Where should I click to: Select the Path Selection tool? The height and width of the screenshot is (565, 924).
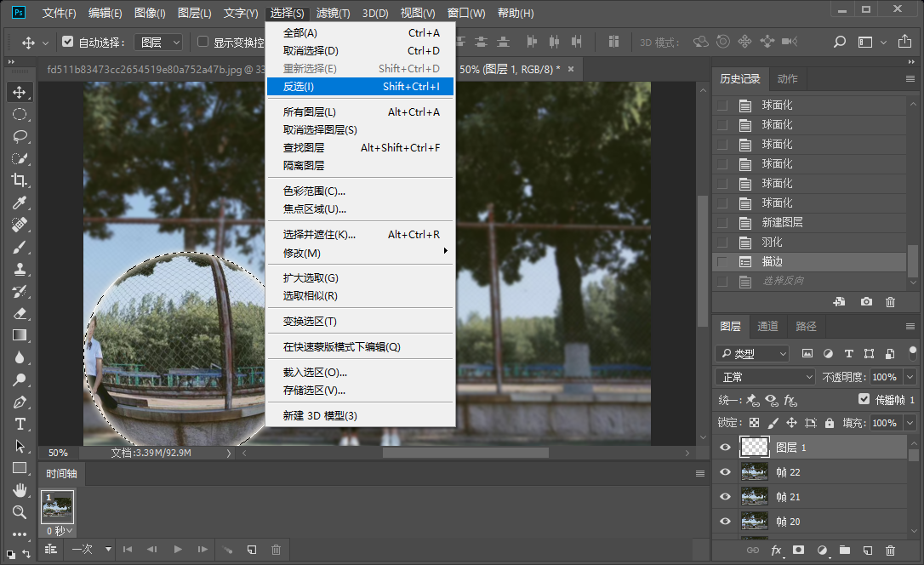tap(20, 446)
